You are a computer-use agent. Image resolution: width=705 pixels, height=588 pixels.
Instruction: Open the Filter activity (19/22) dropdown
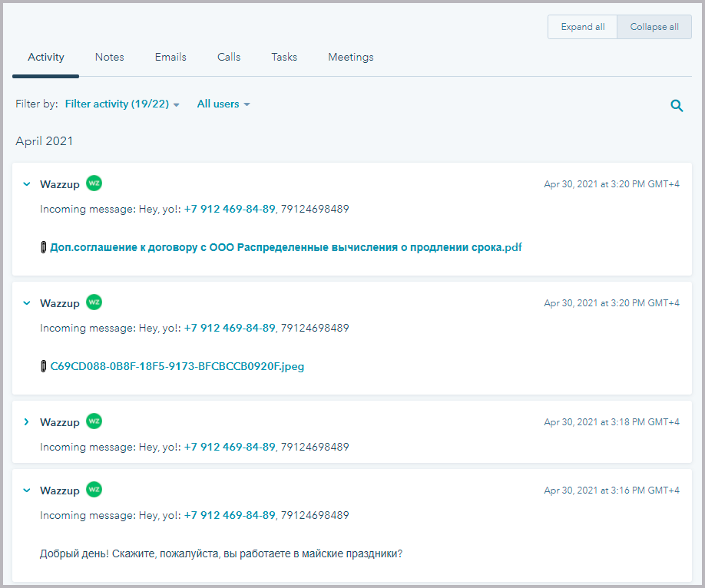pyautogui.click(x=122, y=104)
